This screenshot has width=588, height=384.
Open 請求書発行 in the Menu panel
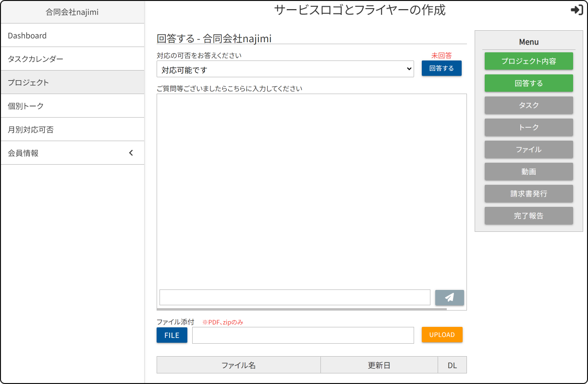click(528, 193)
